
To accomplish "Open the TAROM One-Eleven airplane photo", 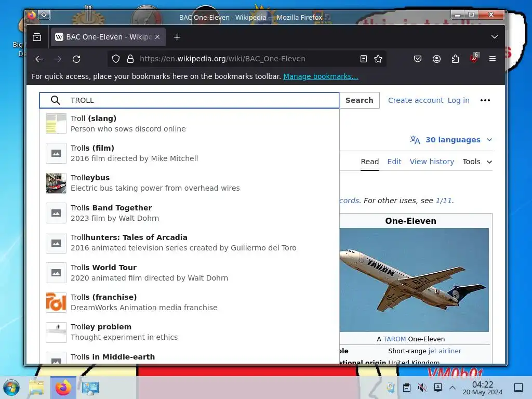I will point(414,280).
